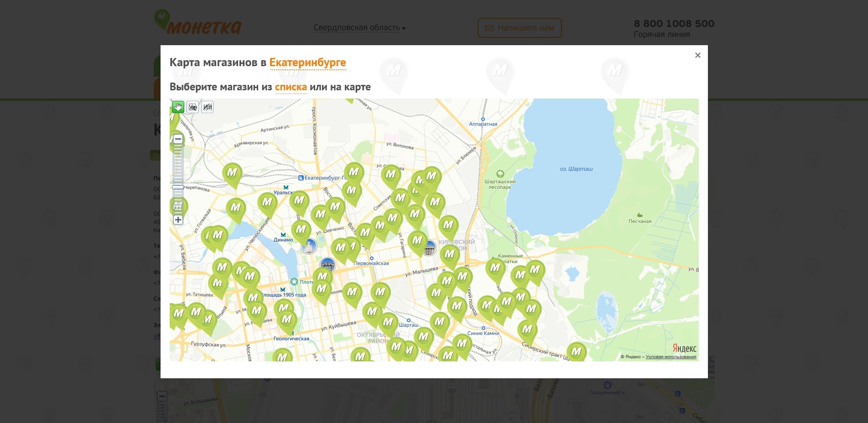Switch to store list via списка link
The image size is (868, 423).
point(291,87)
